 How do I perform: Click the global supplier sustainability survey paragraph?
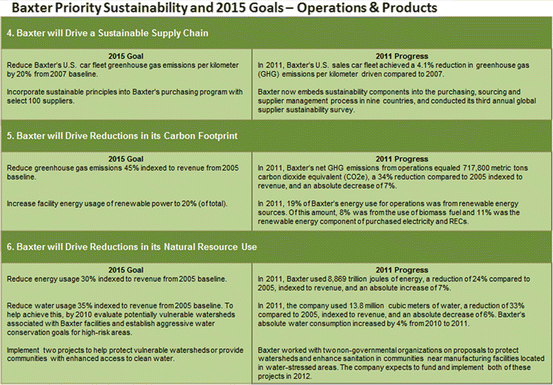[x=397, y=101]
